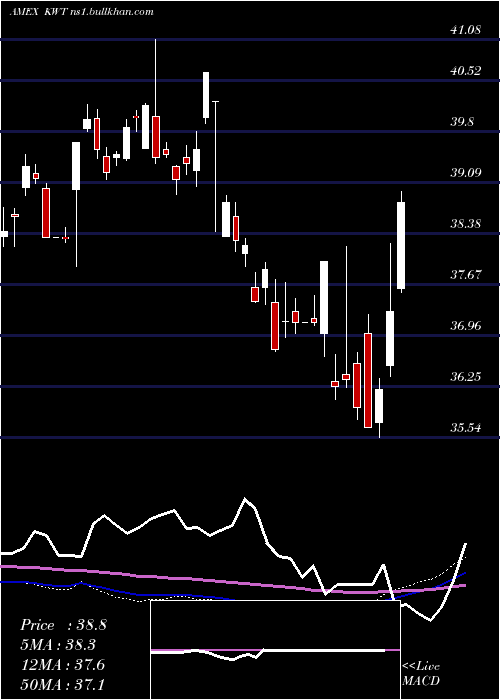Click the 37.67 price axis label
500x700 pixels.
[466, 274]
